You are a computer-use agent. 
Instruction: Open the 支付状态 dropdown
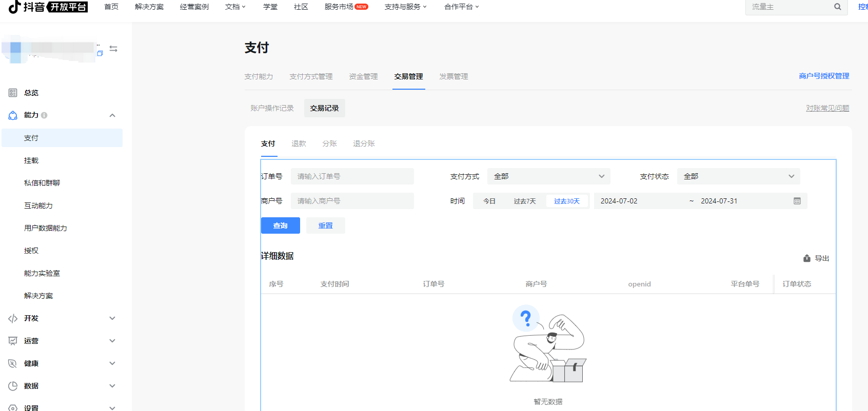[x=738, y=176]
